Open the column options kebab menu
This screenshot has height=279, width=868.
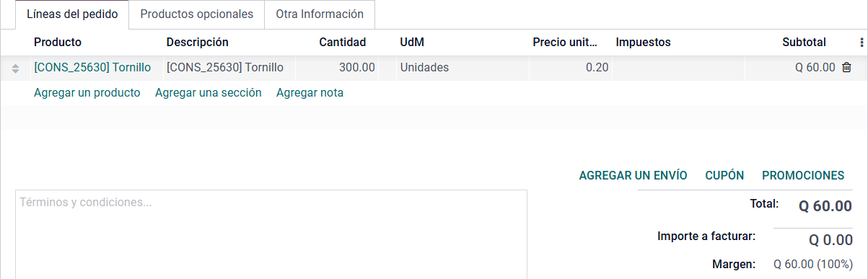[862, 43]
